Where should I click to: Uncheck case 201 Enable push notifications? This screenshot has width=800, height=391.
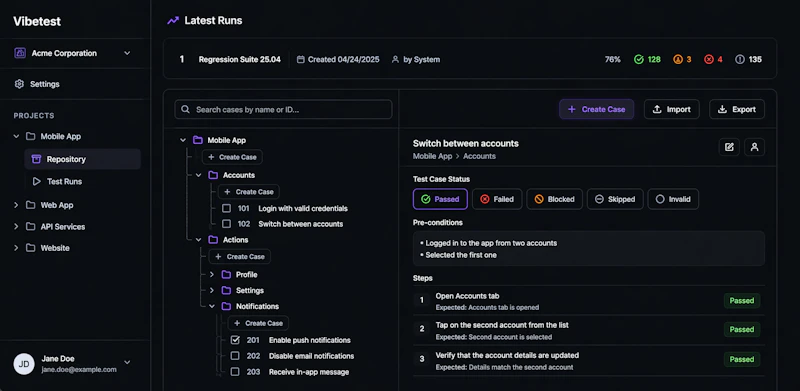pos(235,340)
